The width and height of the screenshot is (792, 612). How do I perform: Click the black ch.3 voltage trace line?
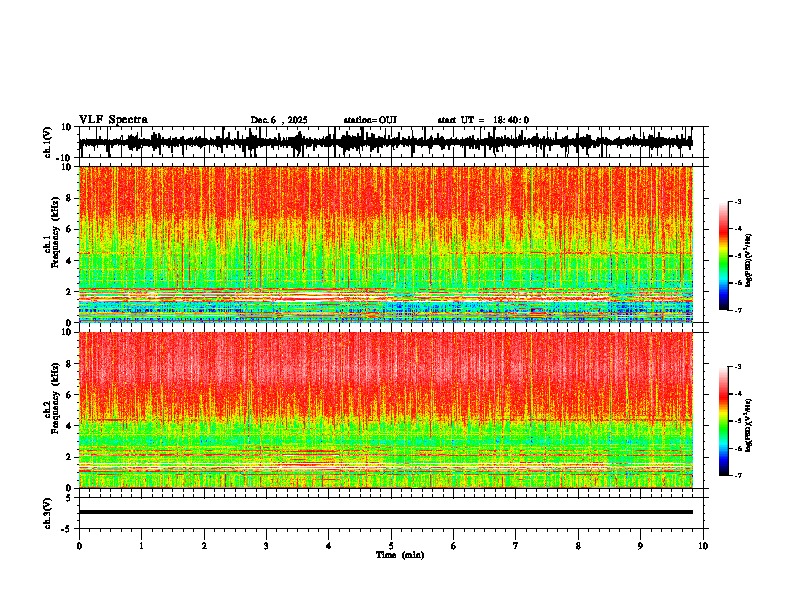[386, 512]
